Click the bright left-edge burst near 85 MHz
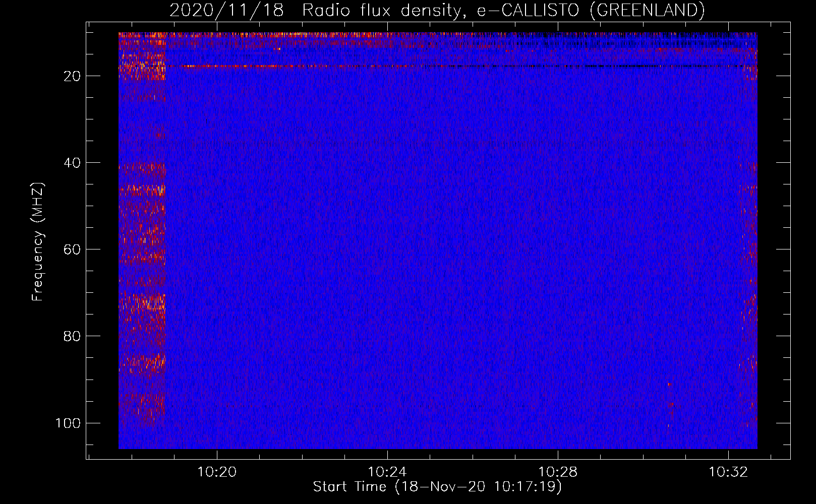 click(142, 361)
